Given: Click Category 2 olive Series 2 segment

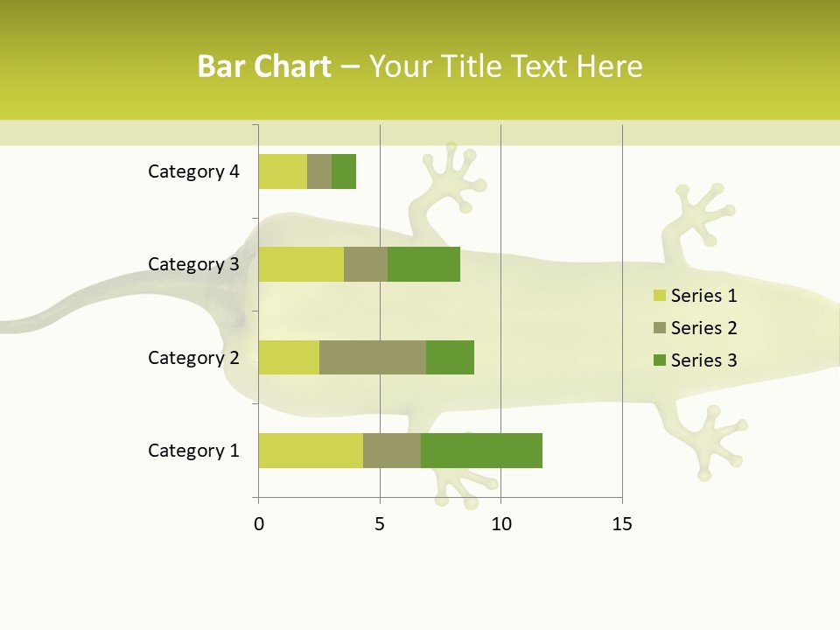Looking at the screenshot, I should (373, 357).
